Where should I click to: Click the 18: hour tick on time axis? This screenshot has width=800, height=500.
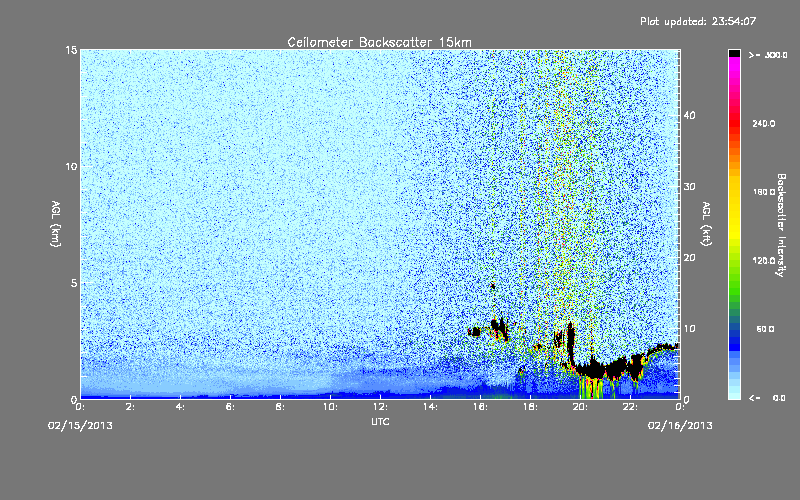(x=530, y=407)
